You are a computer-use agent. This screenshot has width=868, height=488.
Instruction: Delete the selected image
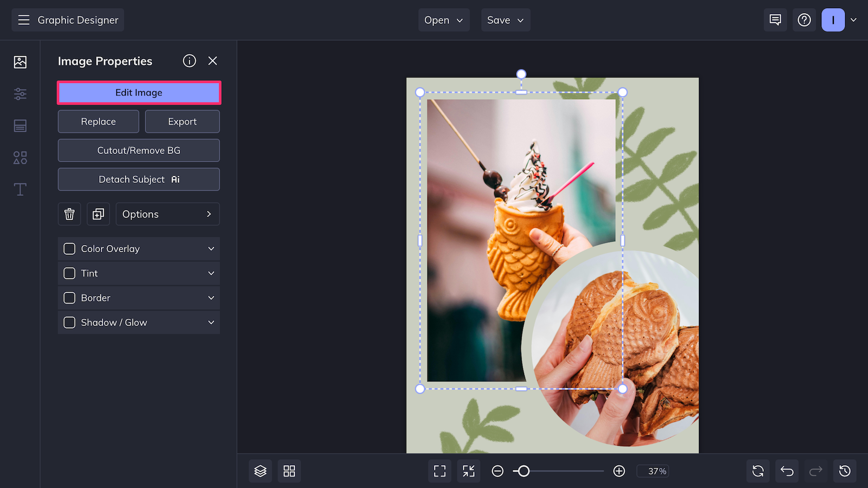point(69,214)
